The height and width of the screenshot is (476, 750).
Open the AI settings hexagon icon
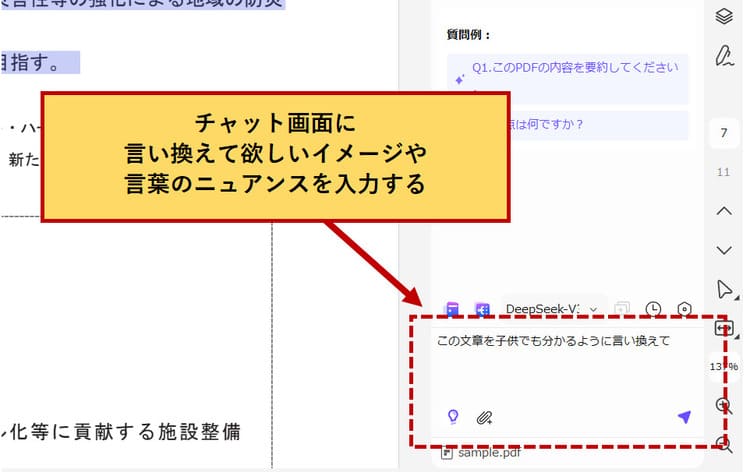pos(684,310)
